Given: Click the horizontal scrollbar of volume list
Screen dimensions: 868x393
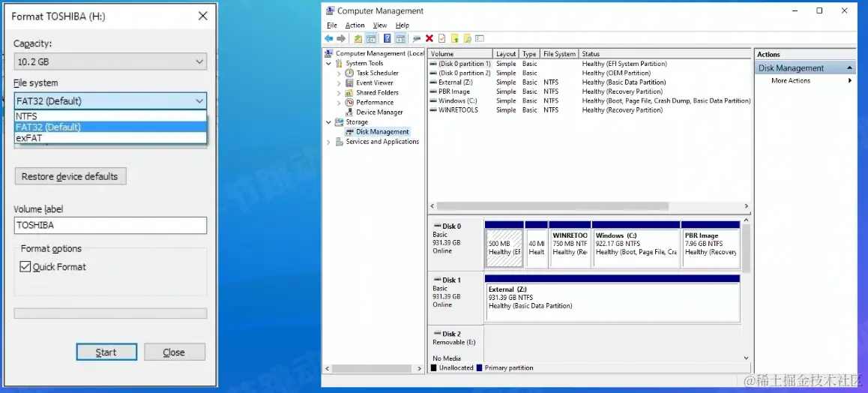Looking at the screenshot, I should point(552,206).
